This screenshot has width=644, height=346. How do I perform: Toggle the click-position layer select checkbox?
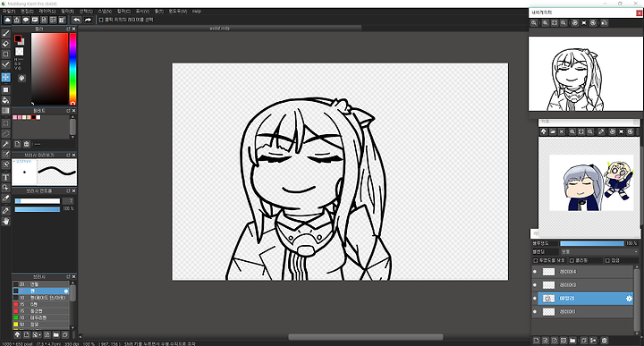(101, 20)
